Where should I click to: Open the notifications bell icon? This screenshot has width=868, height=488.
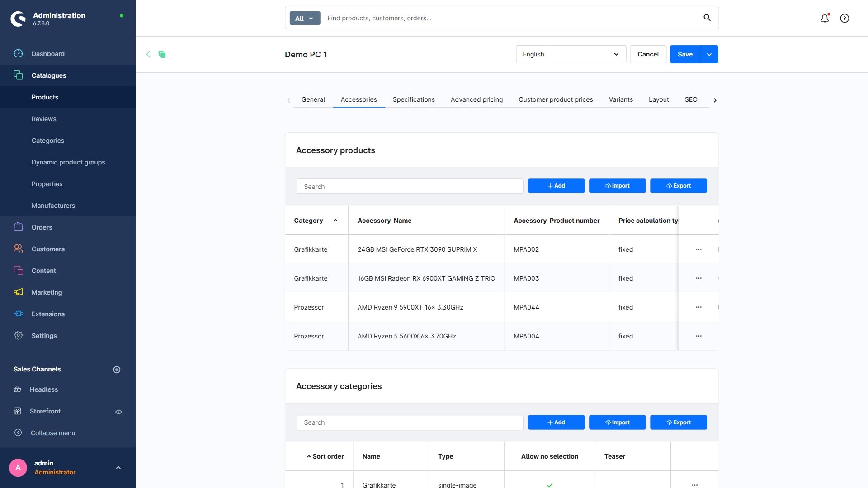click(x=825, y=19)
